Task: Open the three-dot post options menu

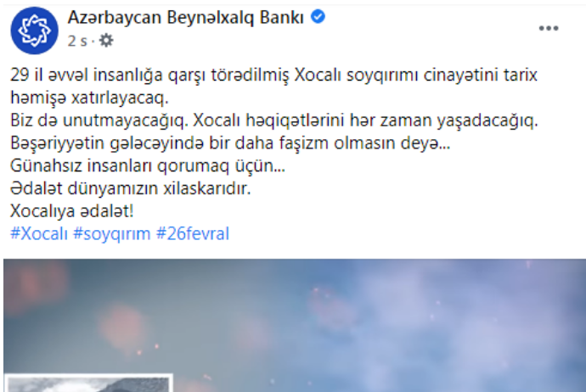Action: (x=549, y=28)
